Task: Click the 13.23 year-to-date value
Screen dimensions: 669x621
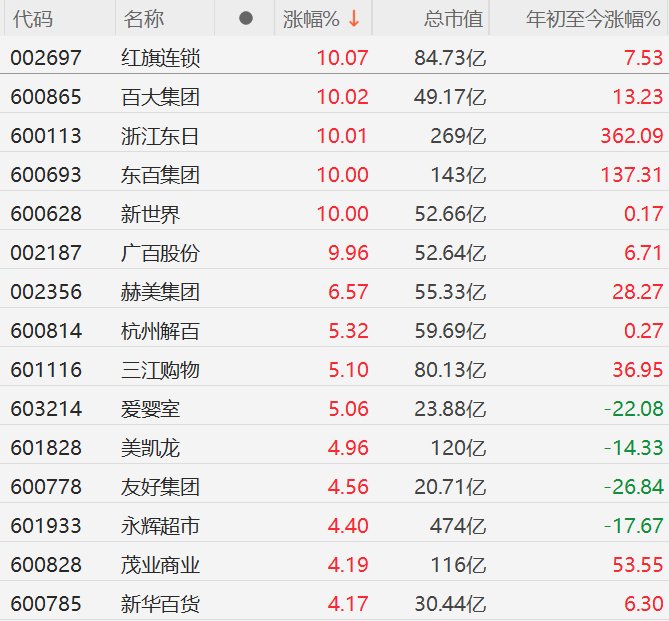Action: [x=638, y=97]
